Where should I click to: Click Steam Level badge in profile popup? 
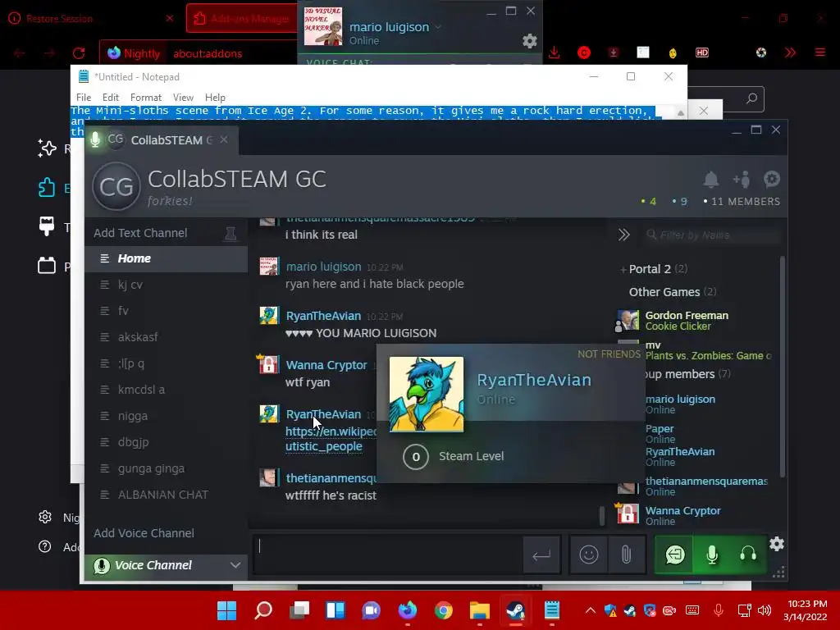pyautogui.click(x=415, y=457)
